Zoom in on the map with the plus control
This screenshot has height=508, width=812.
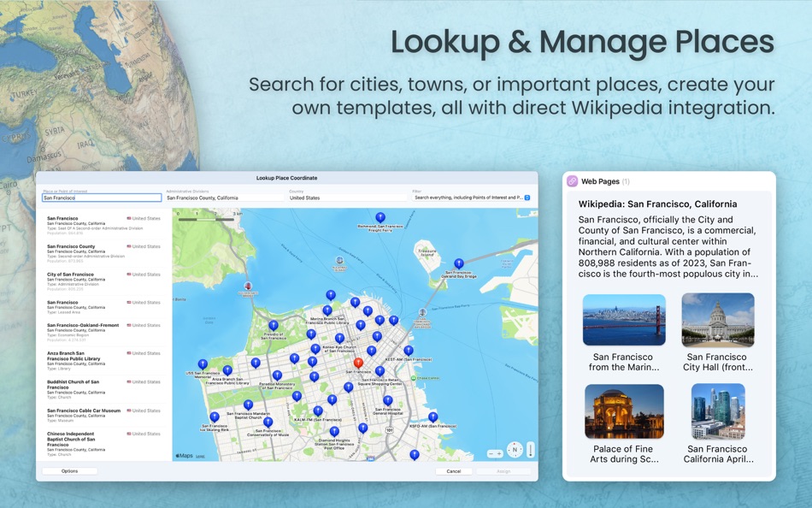[499, 452]
